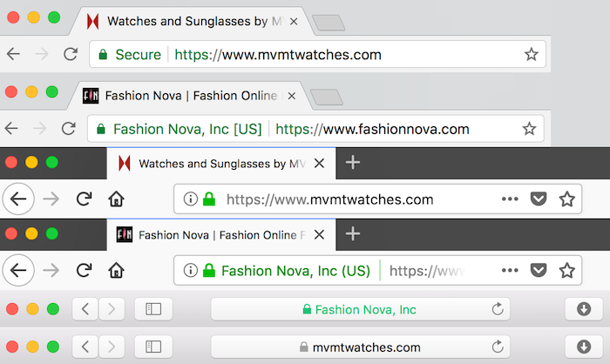Image resolution: width=610 pixels, height=364 pixels.
Task: Click site info icon in Firefox MVMT bar
Action: [190, 199]
